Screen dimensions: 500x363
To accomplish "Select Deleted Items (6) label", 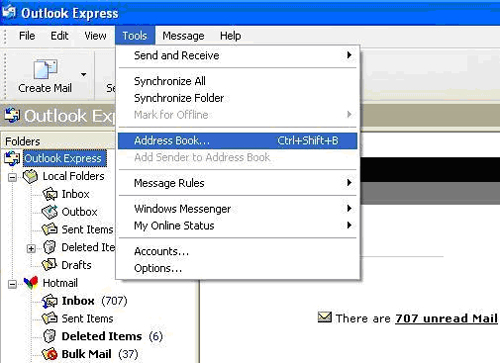I will pos(112,336).
